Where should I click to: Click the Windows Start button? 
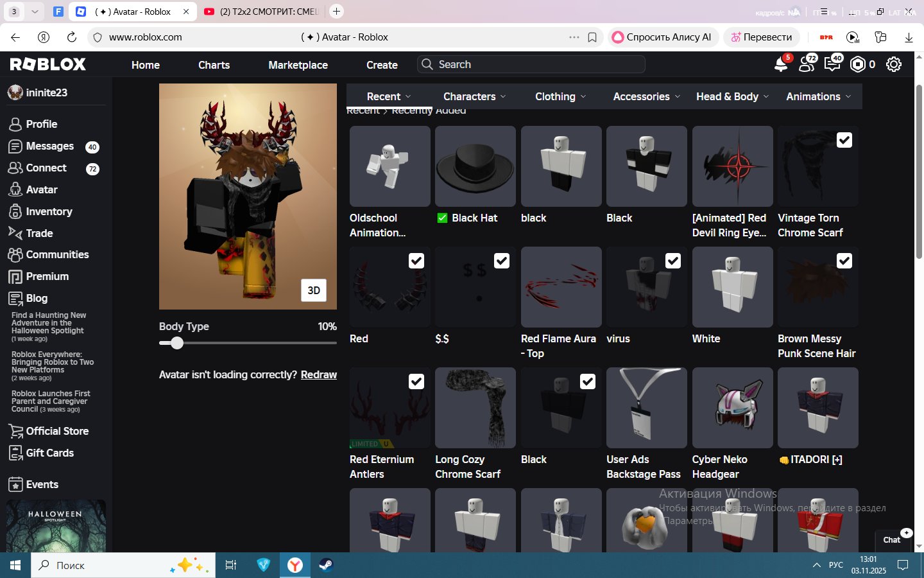pos(15,565)
